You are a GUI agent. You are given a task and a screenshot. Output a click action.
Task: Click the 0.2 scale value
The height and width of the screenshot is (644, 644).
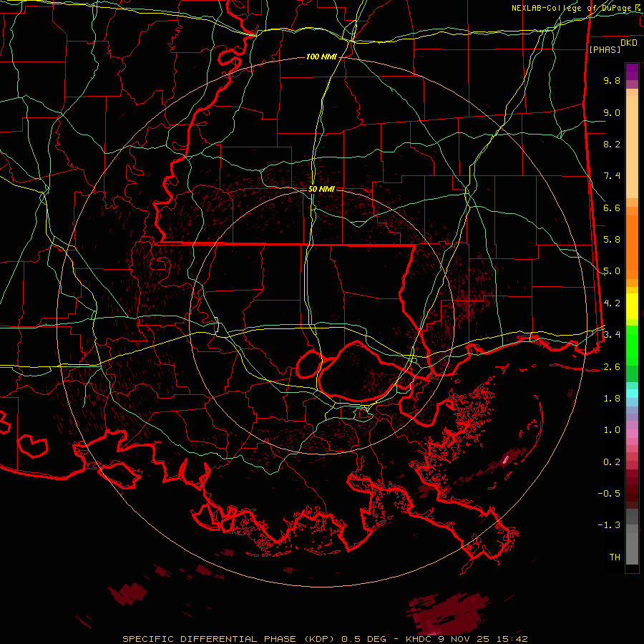click(612, 462)
